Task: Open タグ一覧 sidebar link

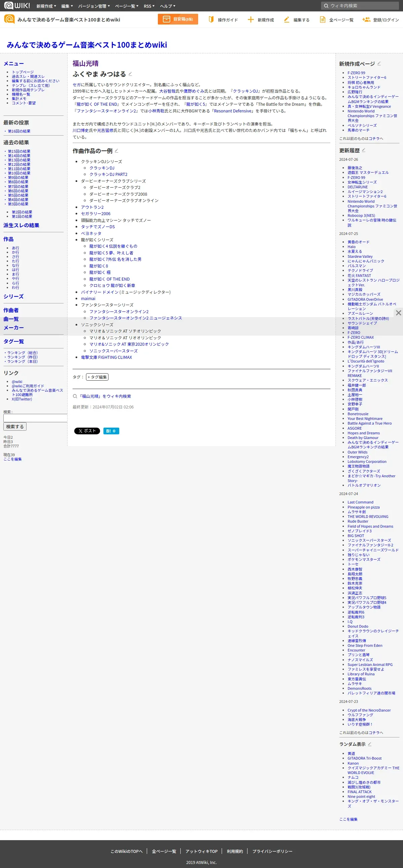Action: click(13, 341)
